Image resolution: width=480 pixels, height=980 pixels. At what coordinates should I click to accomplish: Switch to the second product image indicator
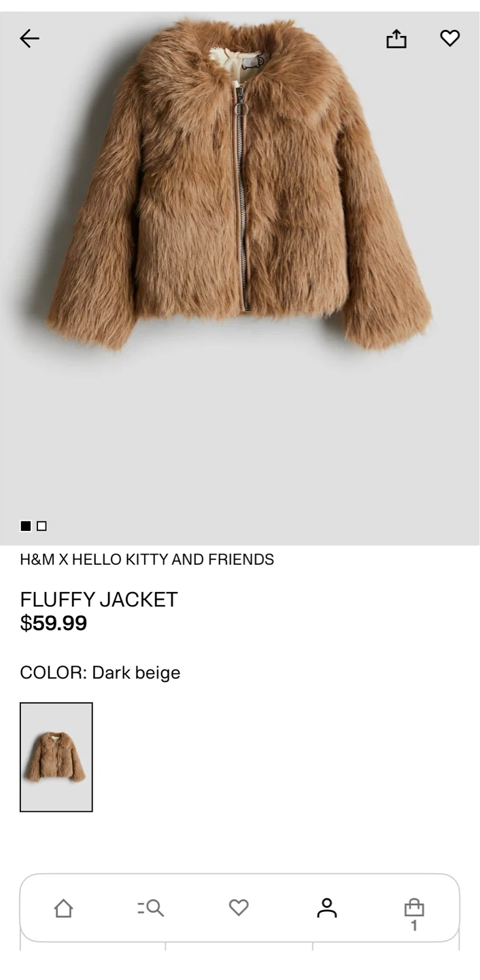tap(42, 525)
